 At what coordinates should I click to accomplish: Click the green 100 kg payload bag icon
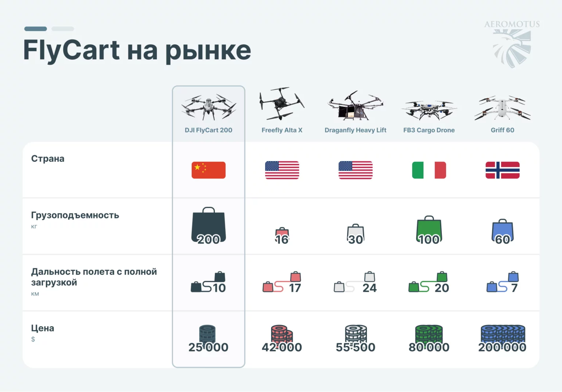tap(429, 229)
